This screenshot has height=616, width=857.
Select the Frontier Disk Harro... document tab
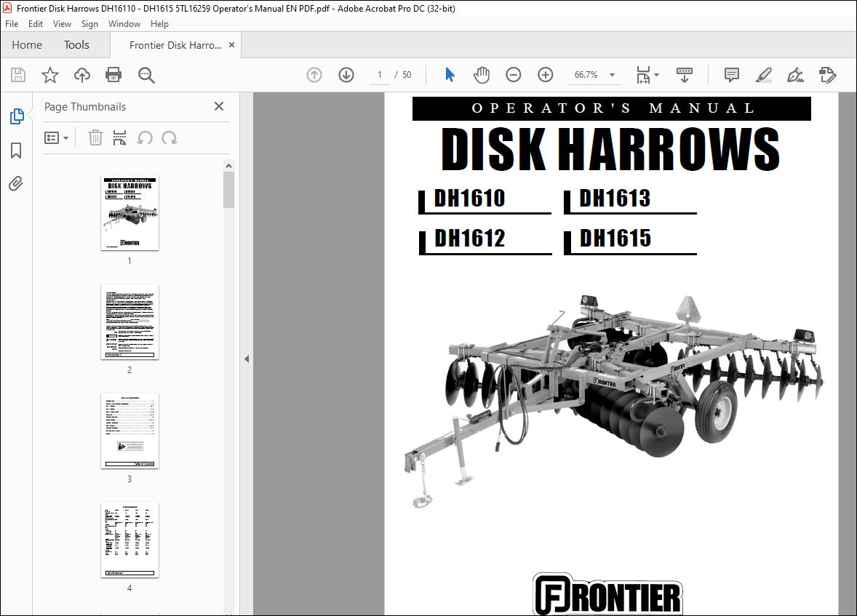coord(175,45)
